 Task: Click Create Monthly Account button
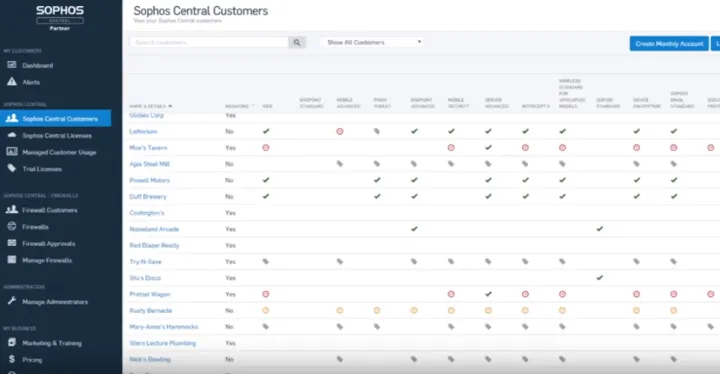[669, 44]
